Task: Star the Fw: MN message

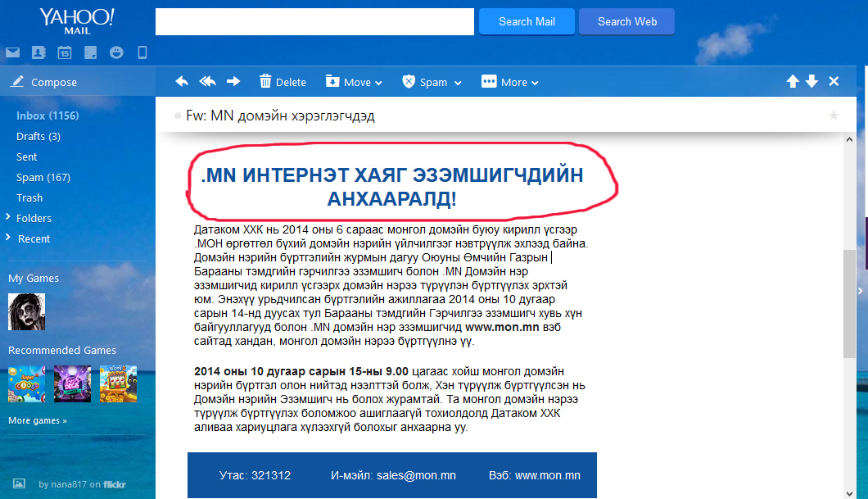Action: click(834, 116)
